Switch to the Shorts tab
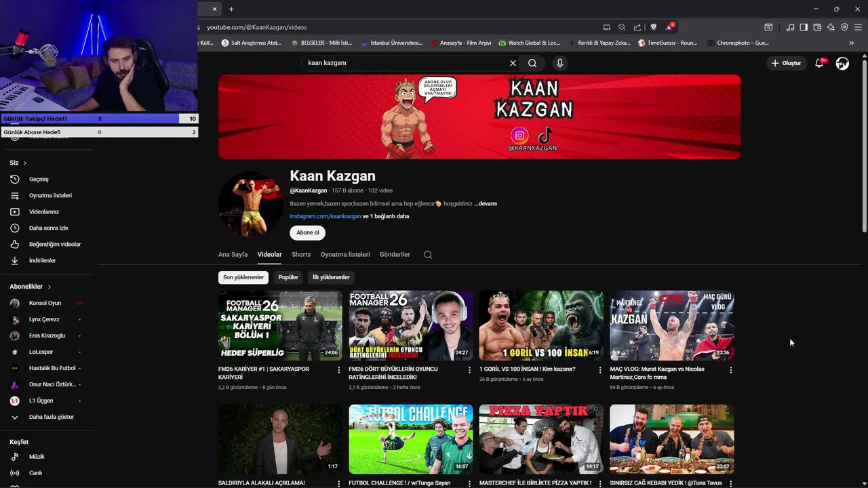 coord(301,255)
